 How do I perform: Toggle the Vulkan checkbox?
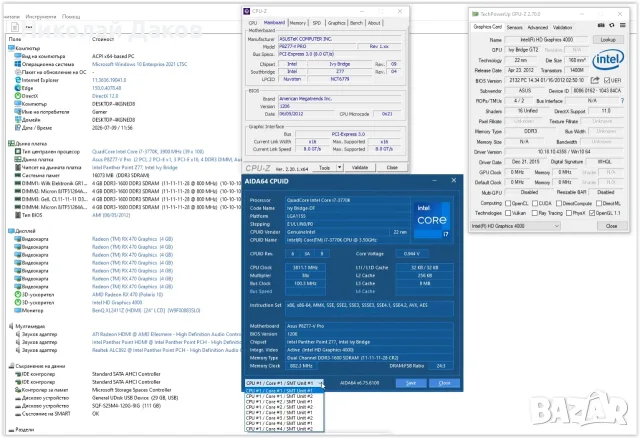508,213
